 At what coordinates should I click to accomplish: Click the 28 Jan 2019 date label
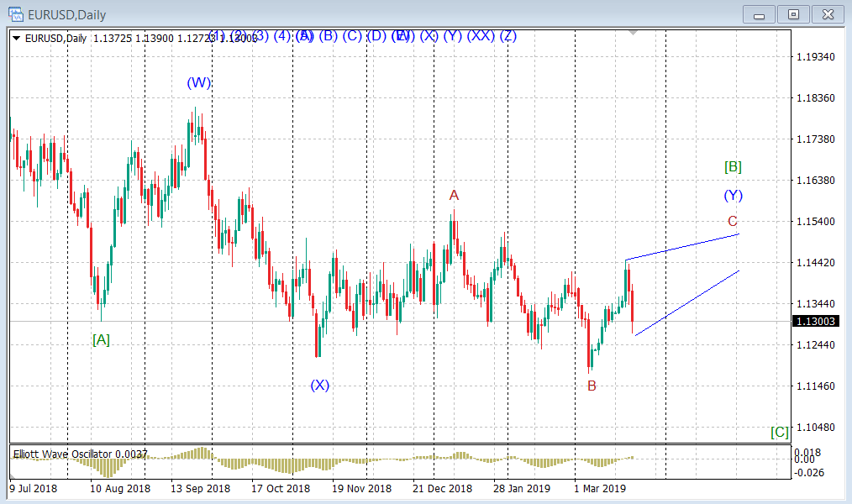522,488
